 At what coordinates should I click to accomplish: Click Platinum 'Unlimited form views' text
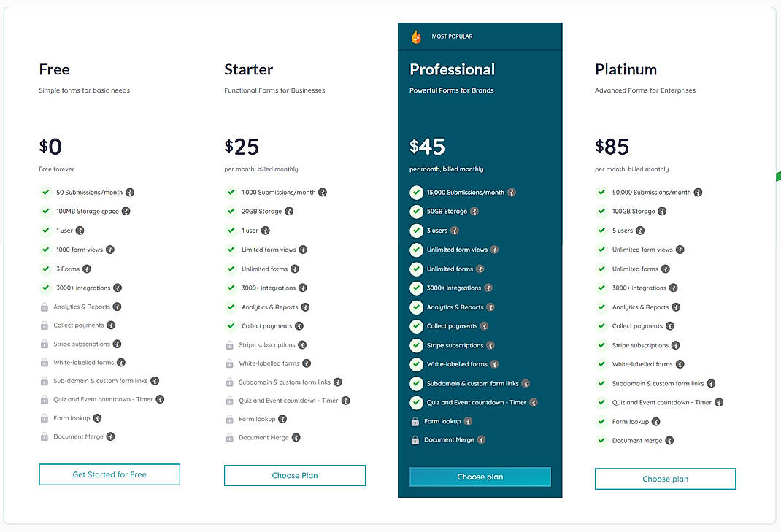642,250
